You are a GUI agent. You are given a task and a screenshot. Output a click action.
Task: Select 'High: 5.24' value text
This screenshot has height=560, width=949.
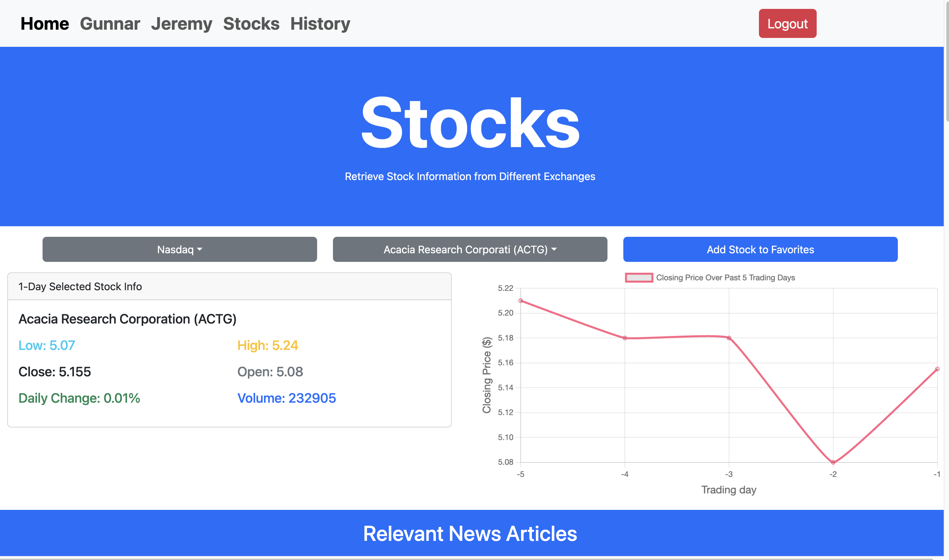coord(268,345)
